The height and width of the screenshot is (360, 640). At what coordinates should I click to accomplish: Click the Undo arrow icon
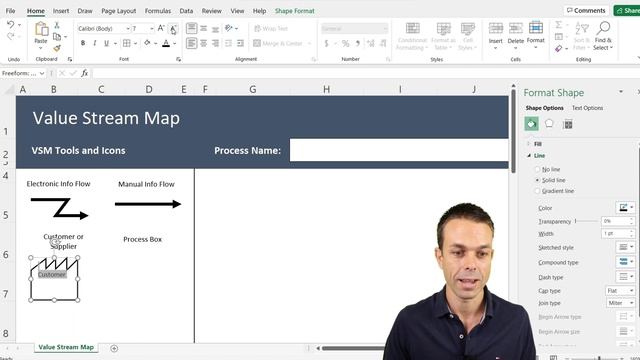(x=11, y=25)
